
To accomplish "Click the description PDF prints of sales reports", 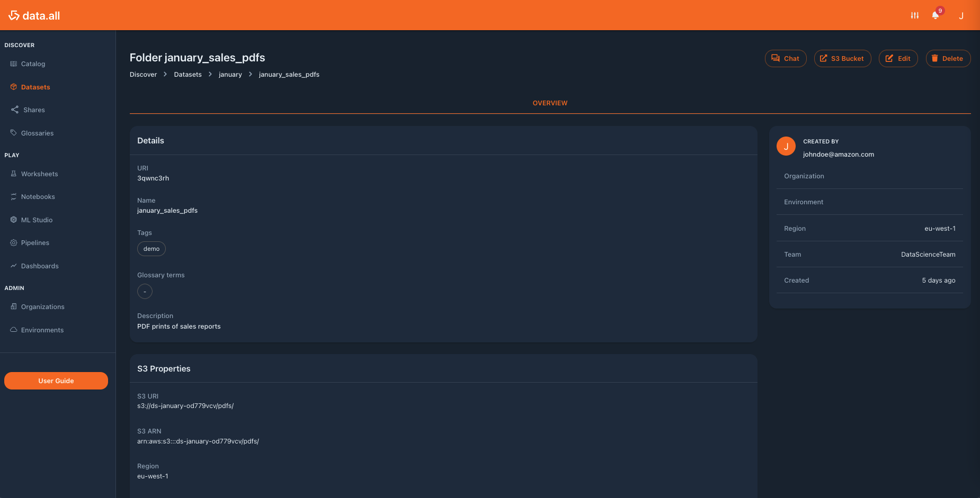I will coord(179,327).
